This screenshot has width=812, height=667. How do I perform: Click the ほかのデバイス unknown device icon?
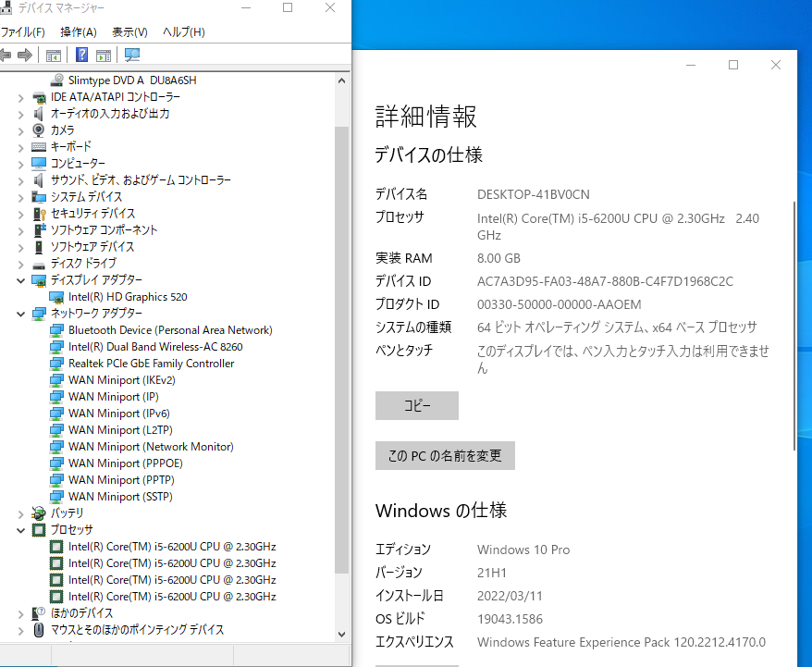pos(39,613)
